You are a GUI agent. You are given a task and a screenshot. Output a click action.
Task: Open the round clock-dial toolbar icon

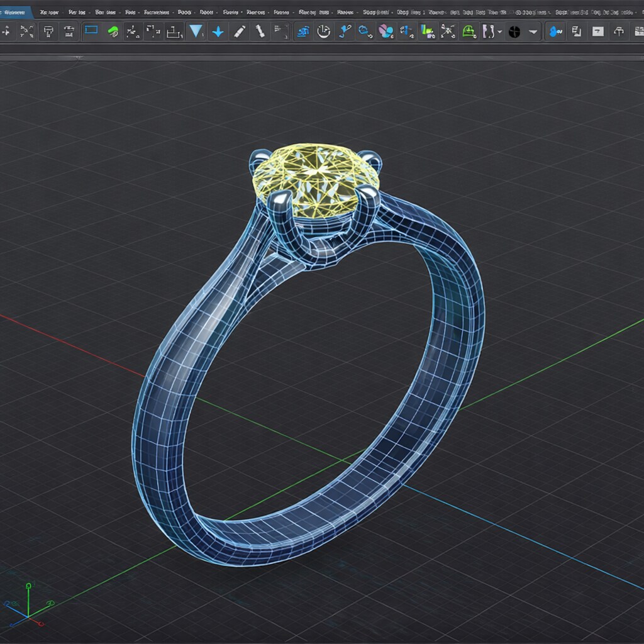(x=324, y=31)
